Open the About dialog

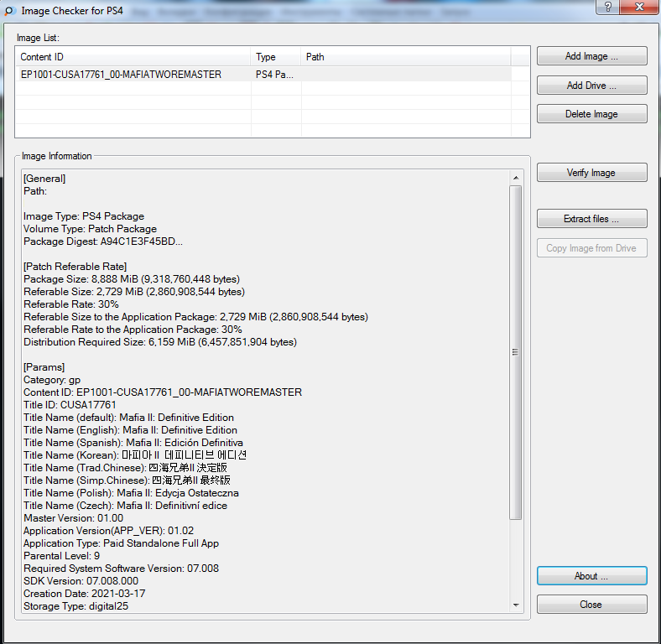(591, 576)
